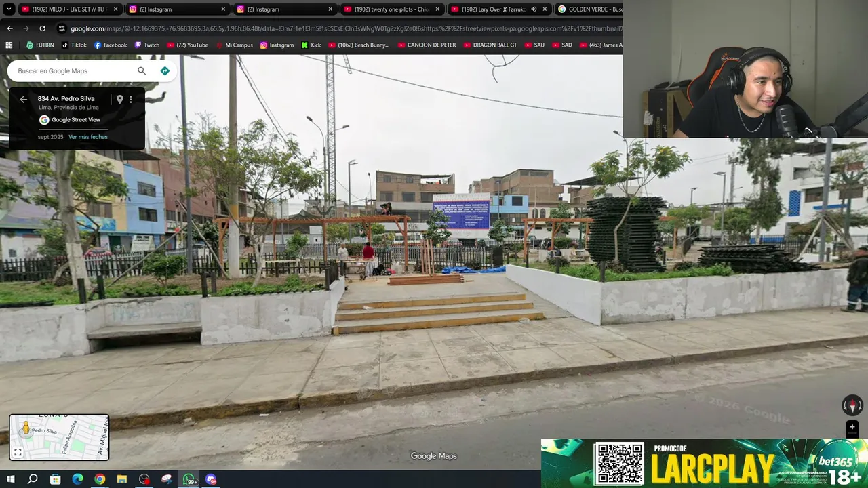Click the bet365 LARCPLAY promo banner
Image resolution: width=868 pixels, height=488 pixels.
click(704, 463)
